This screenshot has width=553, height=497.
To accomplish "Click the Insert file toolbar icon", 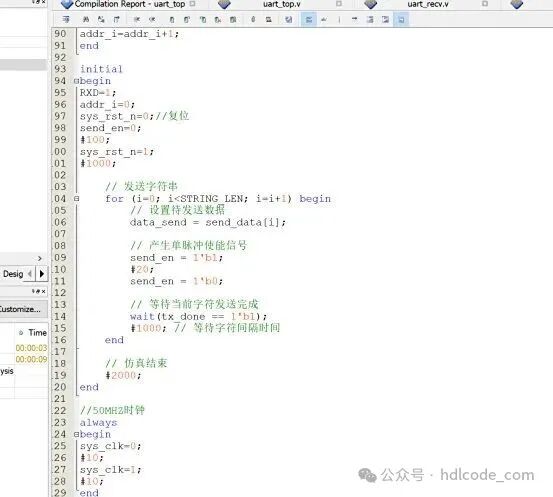I will click(253, 19).
